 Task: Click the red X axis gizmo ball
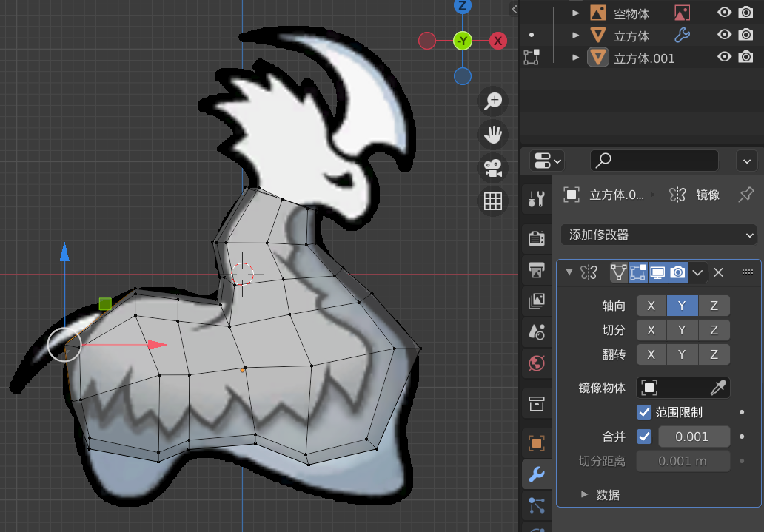[x=497, y=41]
